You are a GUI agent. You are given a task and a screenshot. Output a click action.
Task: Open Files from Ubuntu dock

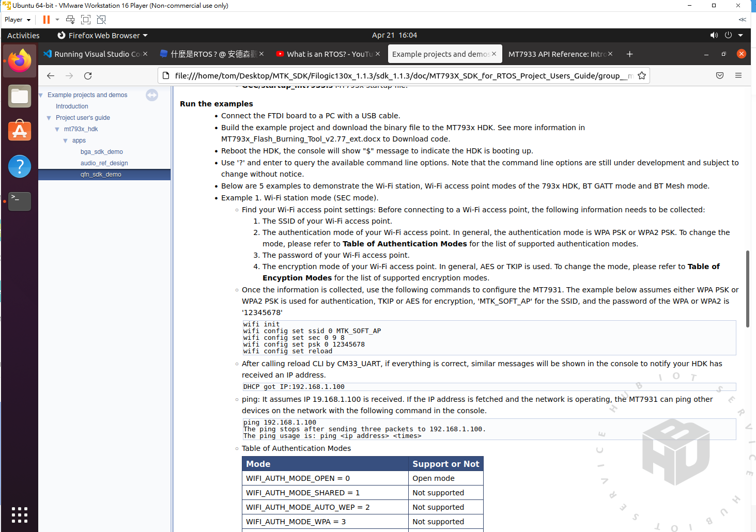(20, 96)
